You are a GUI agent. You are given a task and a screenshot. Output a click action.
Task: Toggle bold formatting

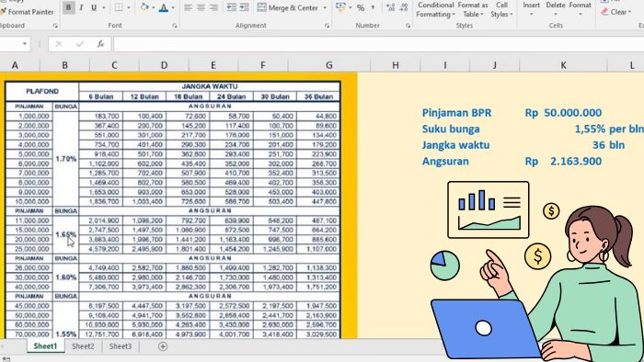(69, 7)
